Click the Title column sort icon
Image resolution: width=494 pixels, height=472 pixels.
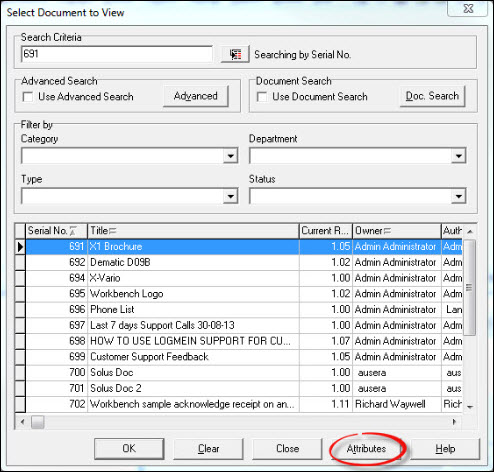(112, 230)
